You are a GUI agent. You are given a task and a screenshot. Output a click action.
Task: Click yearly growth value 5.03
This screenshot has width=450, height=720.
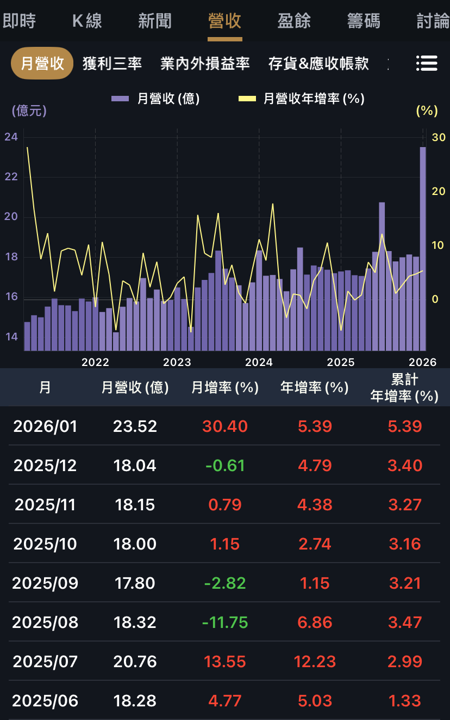pos(315,701)
